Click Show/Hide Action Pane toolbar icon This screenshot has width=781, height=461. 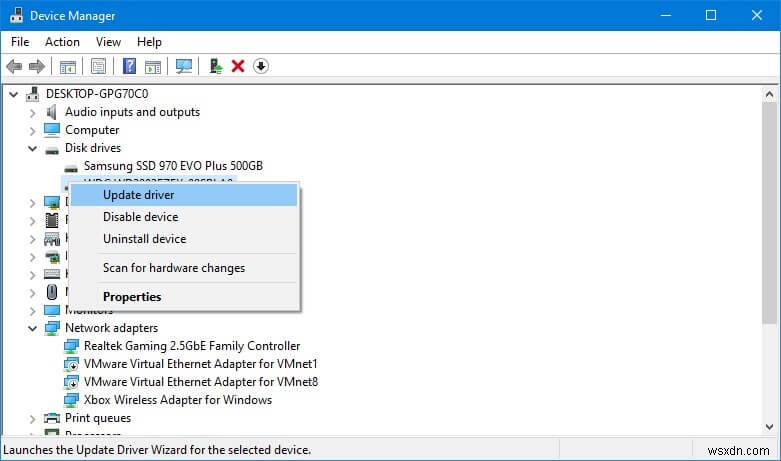click(153, 66)
